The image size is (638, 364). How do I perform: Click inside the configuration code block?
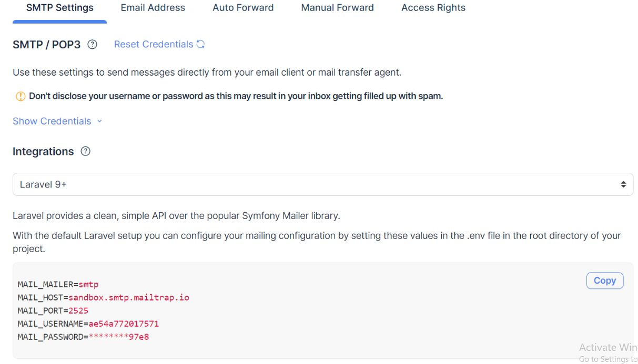pyautogui.click(x=316, y=310)
